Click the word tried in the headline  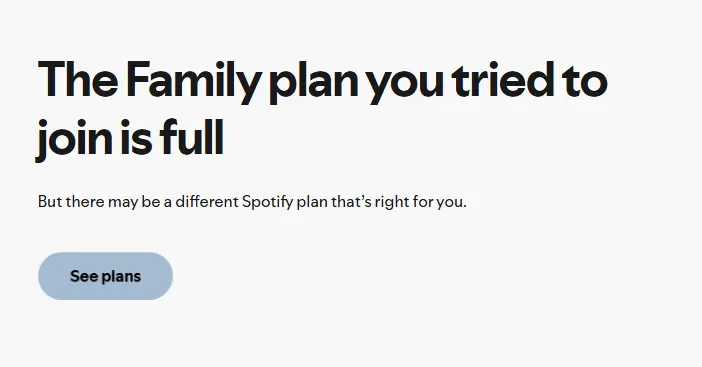point(503,79)
